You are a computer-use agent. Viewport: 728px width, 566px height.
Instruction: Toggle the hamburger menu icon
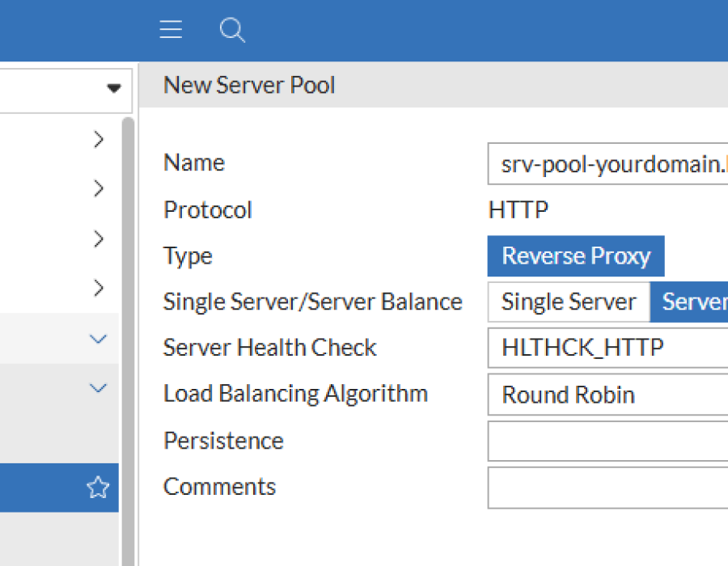(171, 29)
